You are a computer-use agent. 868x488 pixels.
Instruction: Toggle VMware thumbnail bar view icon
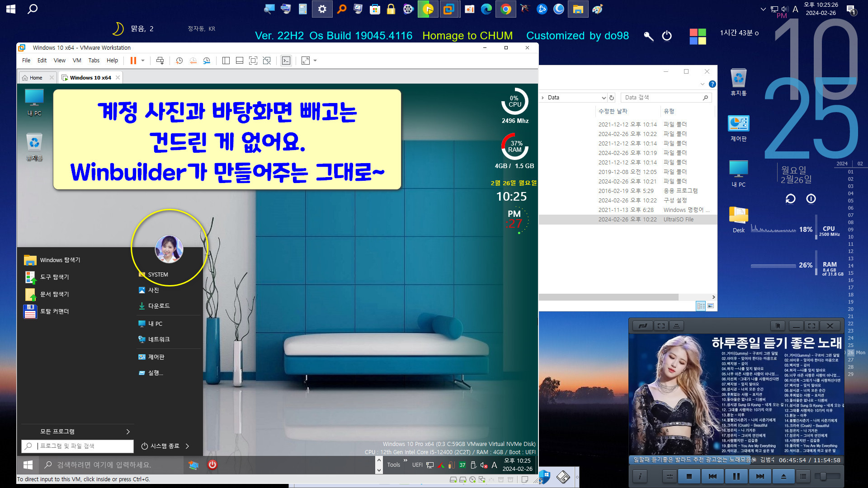click(x=240, y=61)
